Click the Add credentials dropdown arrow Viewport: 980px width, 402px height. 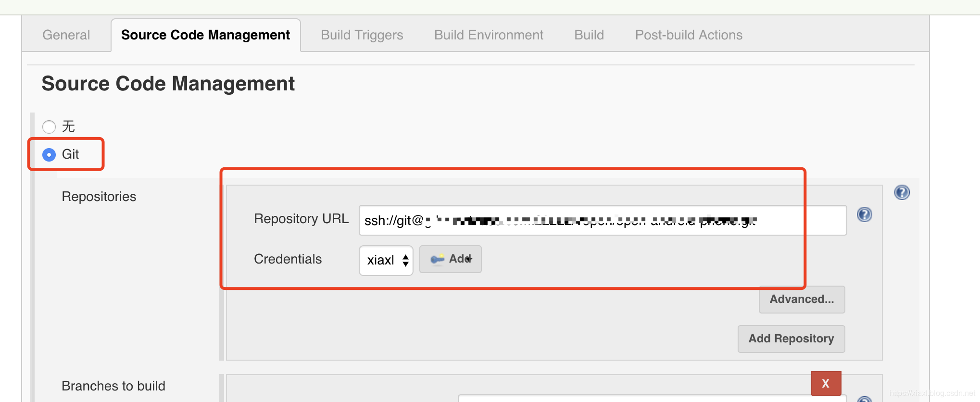click(469, 259)
